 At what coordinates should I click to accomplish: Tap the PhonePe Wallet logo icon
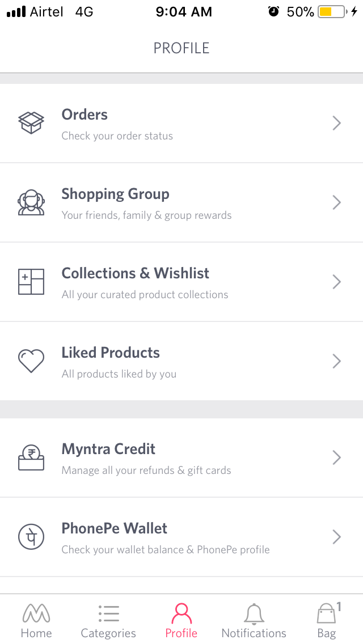coord(31,537)
